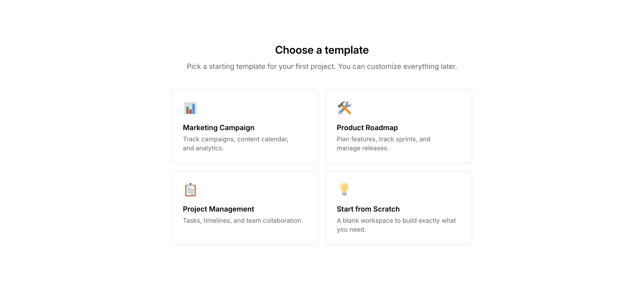Click the clipboard icon for Project Management
This screenshot has width=644, height=288.
pyautogui.click(x=190, y=189)
